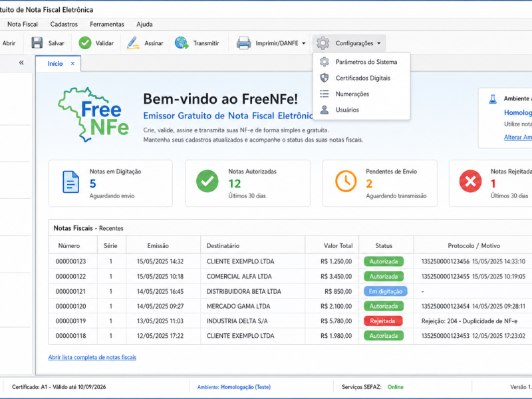This screenshot has height=399, width=532.
Task: Open Abrir lista completa de notas fiscais link
Action: click(x=92, y=357)
